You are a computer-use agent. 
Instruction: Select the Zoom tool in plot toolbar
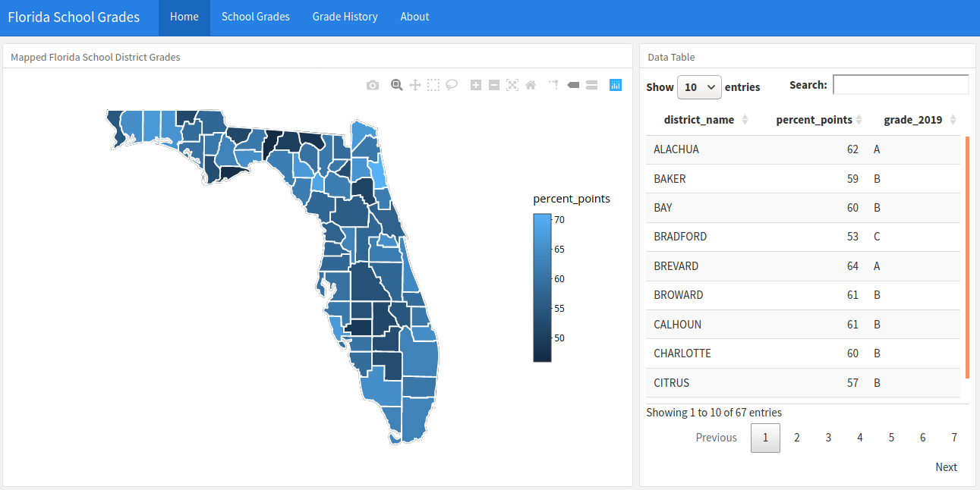click(x=396, y=85)
